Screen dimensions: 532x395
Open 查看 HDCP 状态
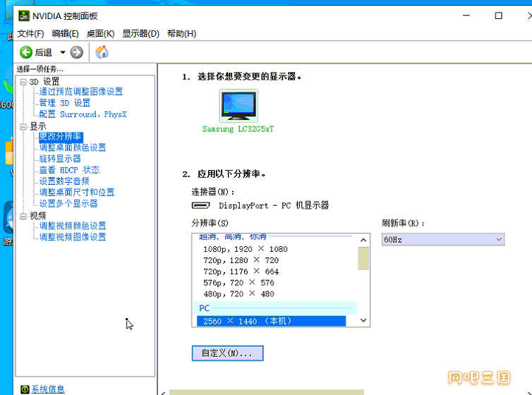tap(69, 170)
